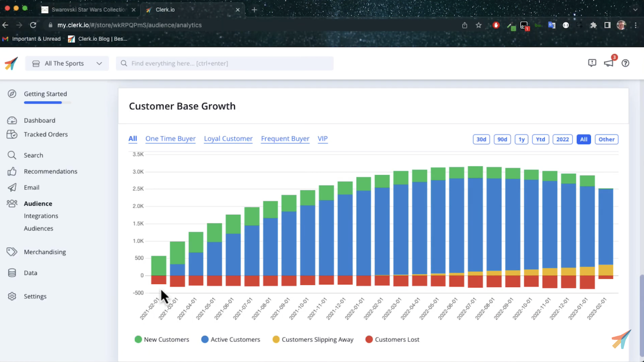Open Important & Unread bookmark
Image resolution: width=644 pixels, height=362 pixels.
coord(32,39)
